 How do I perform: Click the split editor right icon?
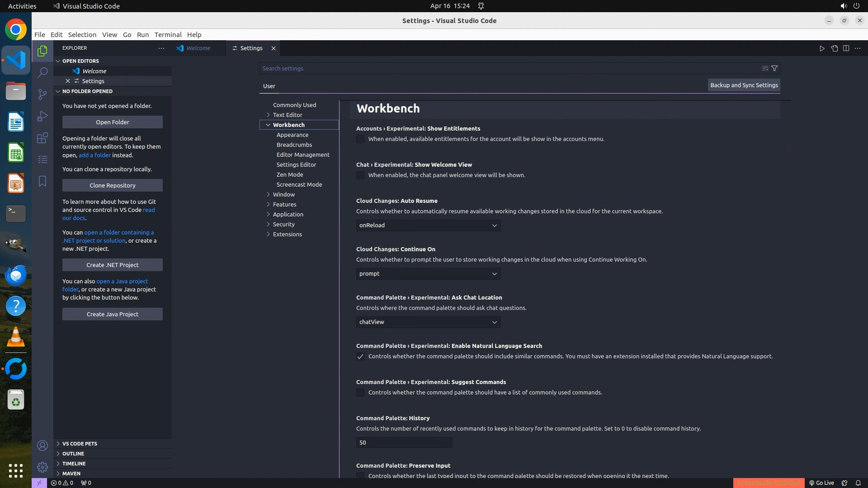point(846,48)
